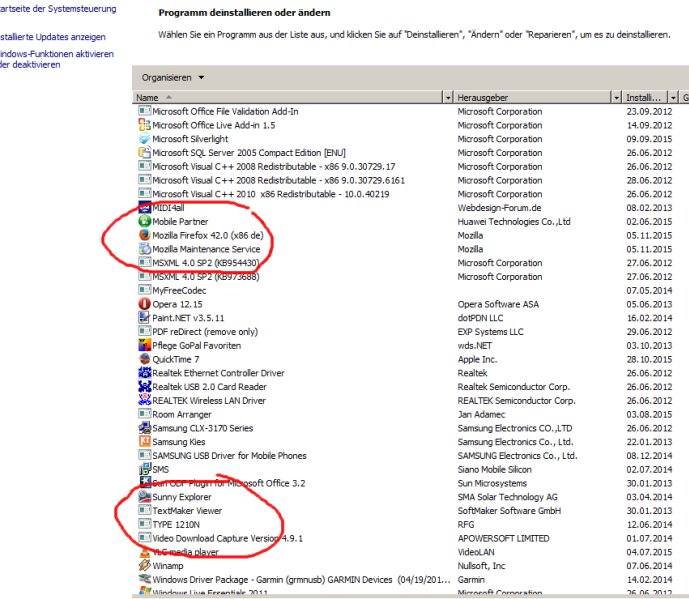The image size is (689, 599).
Task: Sort by the Name column header
Action: click(288, 97)
